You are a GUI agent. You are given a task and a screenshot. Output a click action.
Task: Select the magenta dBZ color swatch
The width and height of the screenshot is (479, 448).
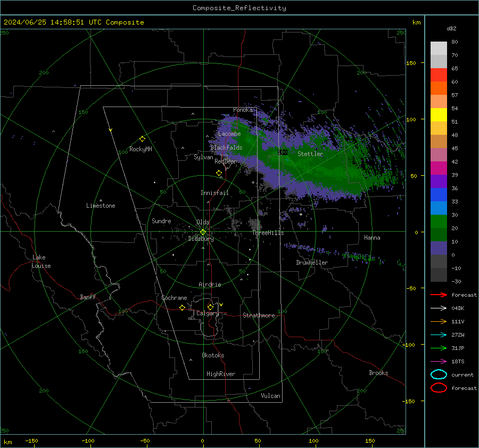439,168
